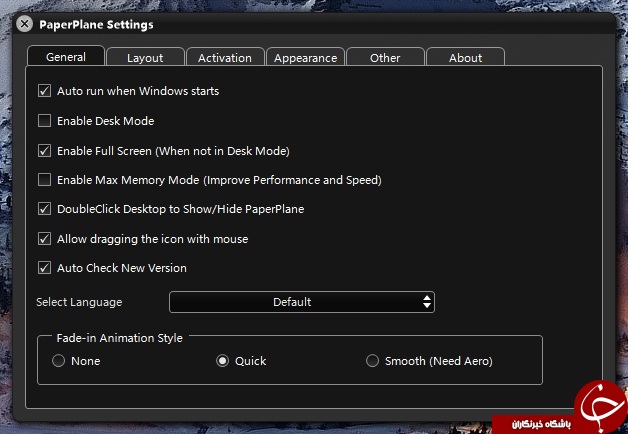The image size is (628, 434).
Task: Open the Layout tab
Action: 145,58
